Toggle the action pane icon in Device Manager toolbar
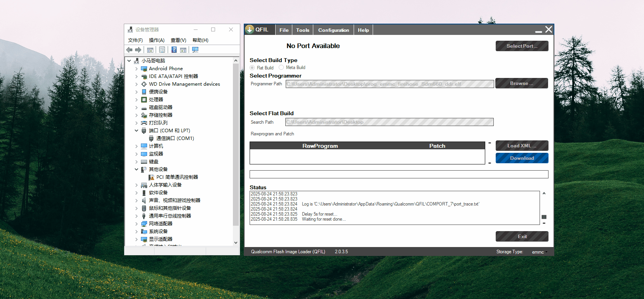644x299 pixels. tap(183, 50)
